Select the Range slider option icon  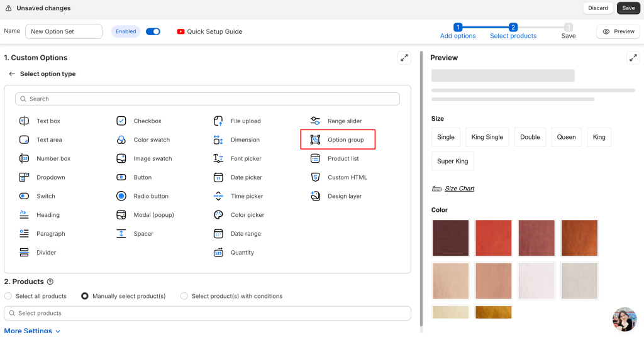[x=316, y=121]
